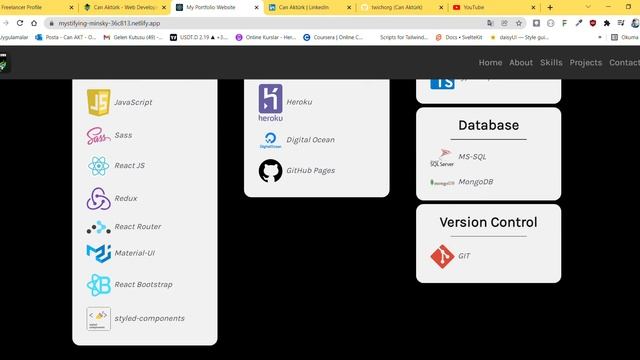This screenshot has height=360, width=640.
Task: Go to Projects section in navbar
Action: (x=586, y=62)
